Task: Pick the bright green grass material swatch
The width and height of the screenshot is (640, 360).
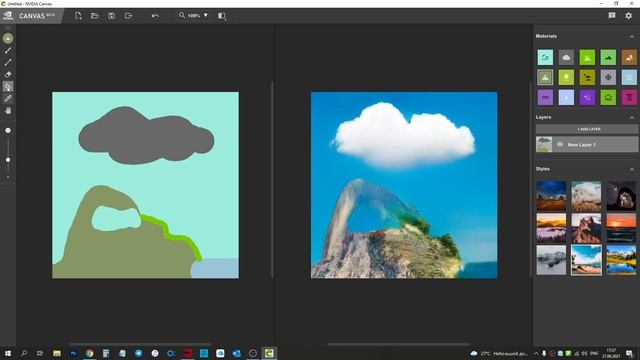Action: 587,58
